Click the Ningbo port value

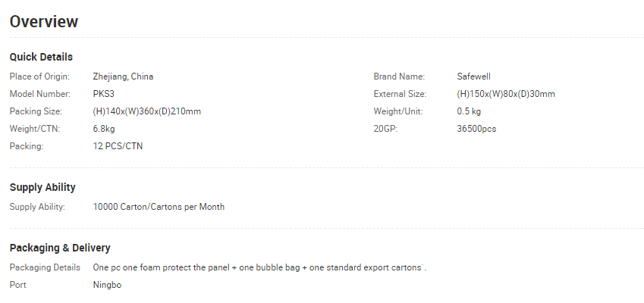coord(107,285)
